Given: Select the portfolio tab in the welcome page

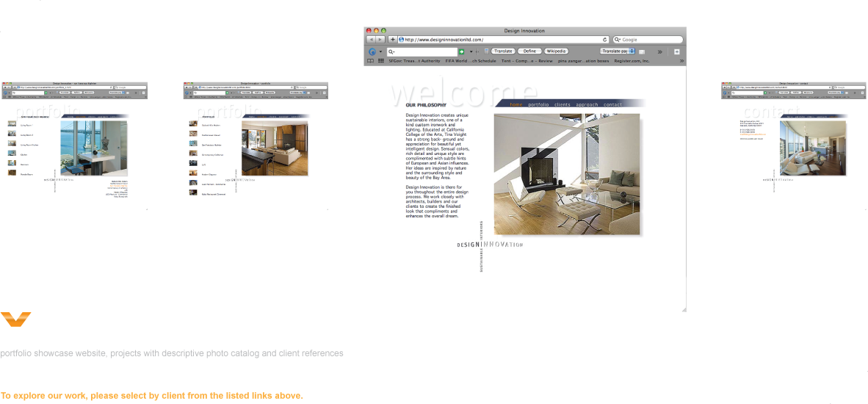Looking at the screenshot, I should tap(538, 104).
